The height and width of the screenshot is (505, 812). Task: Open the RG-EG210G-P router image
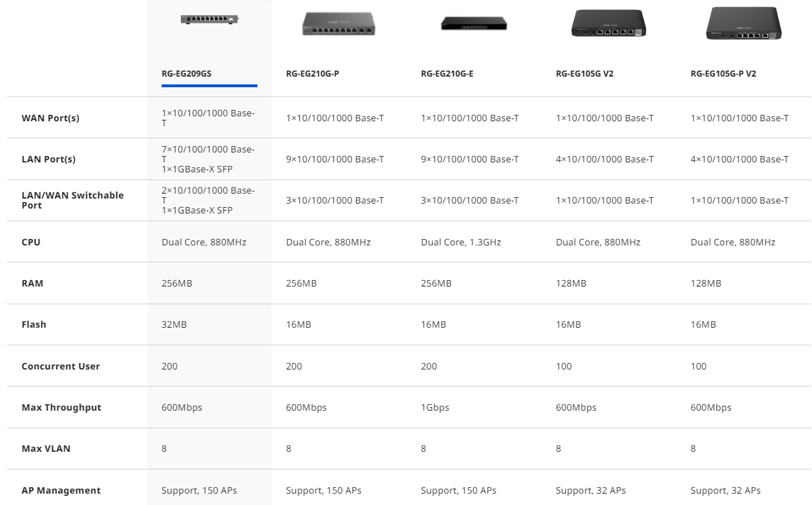(x=339, y=24)
